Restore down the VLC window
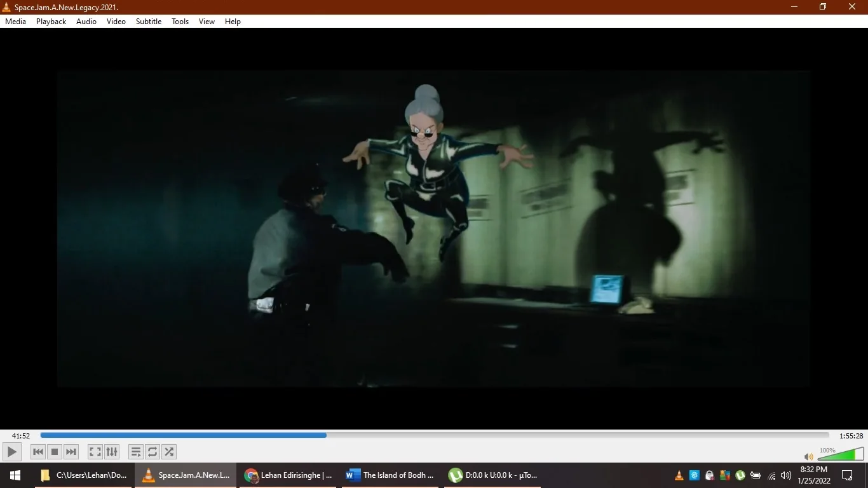 point(823,7)
